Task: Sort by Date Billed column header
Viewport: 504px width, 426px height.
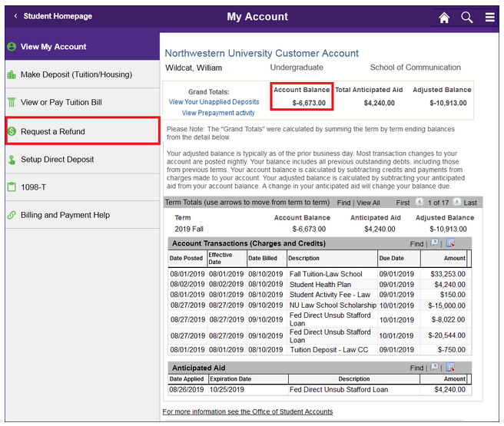Action: click(x=262, y=258)
